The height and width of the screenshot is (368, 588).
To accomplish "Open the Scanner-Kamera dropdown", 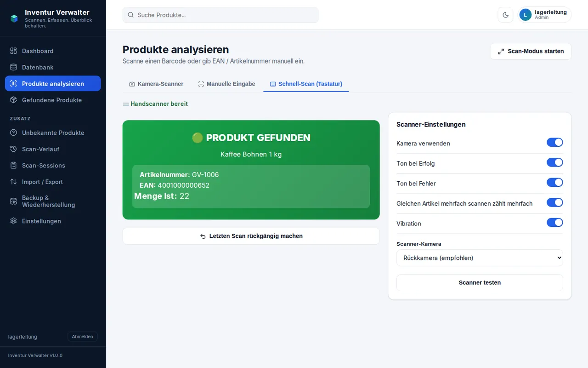I will pyautogui.click(x=480, y=258).
